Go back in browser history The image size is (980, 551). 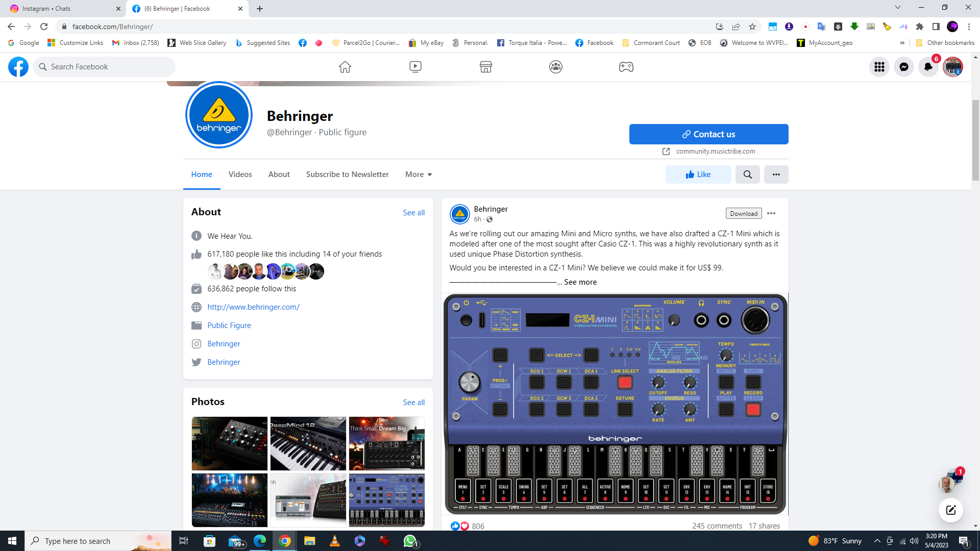(11, 27)
